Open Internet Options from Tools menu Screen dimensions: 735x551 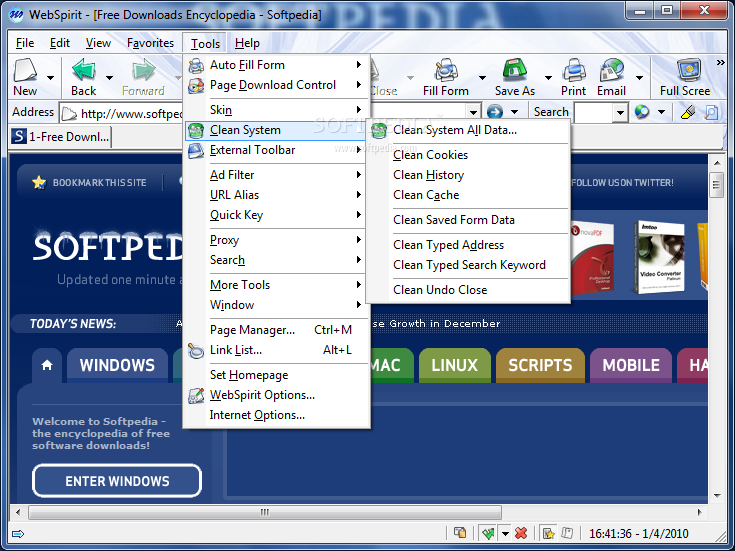tap(275, 415)
